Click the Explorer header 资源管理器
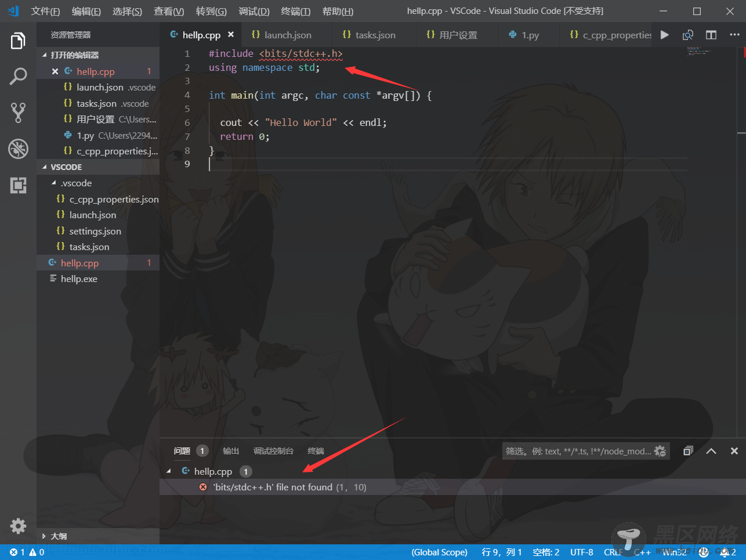Image resolution: width=746 pixels, height=560 pixels. [x=71, y=35]
